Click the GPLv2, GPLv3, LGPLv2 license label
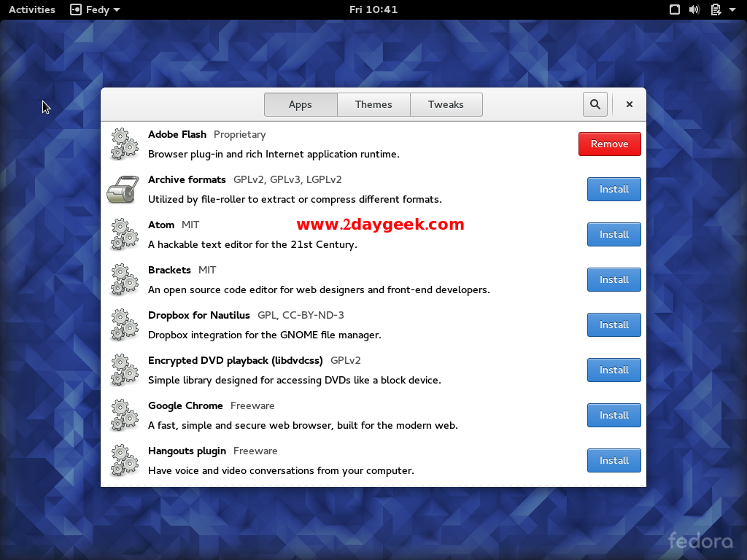Screen dimensions: 747x560 click(x=287, y=179)
